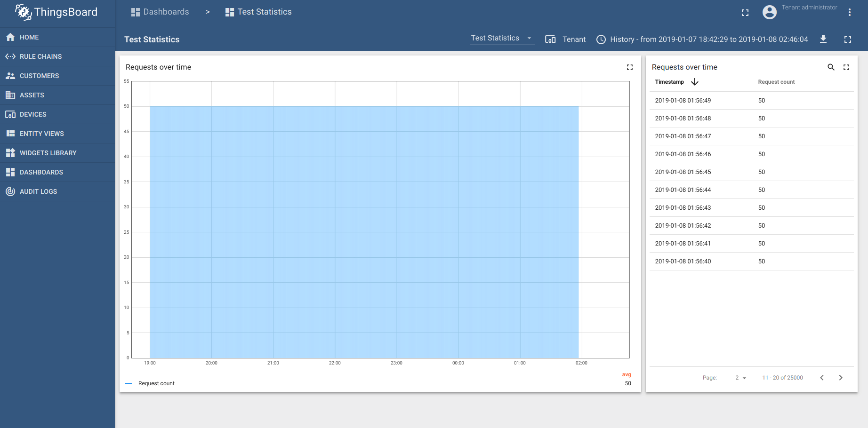Navigate to Widgets Library in sidebar
The width and height of the screenshot is (868, 428).
click(48, 153)
